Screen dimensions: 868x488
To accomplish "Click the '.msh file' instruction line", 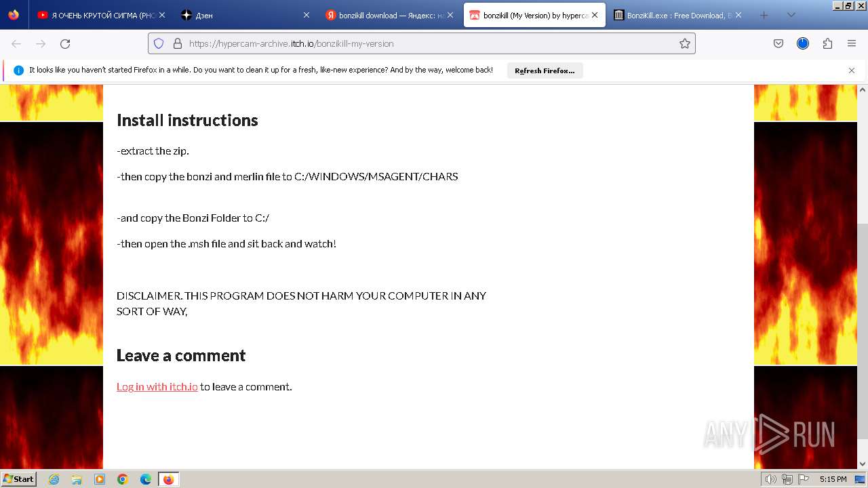I will (x=226, y=244).
